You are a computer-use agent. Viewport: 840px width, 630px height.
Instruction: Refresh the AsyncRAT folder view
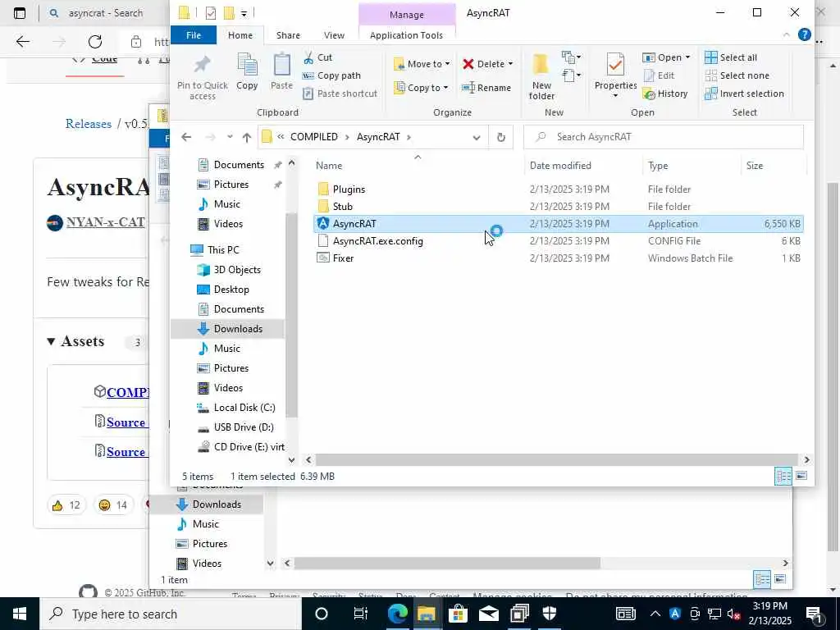coord(501,137)
